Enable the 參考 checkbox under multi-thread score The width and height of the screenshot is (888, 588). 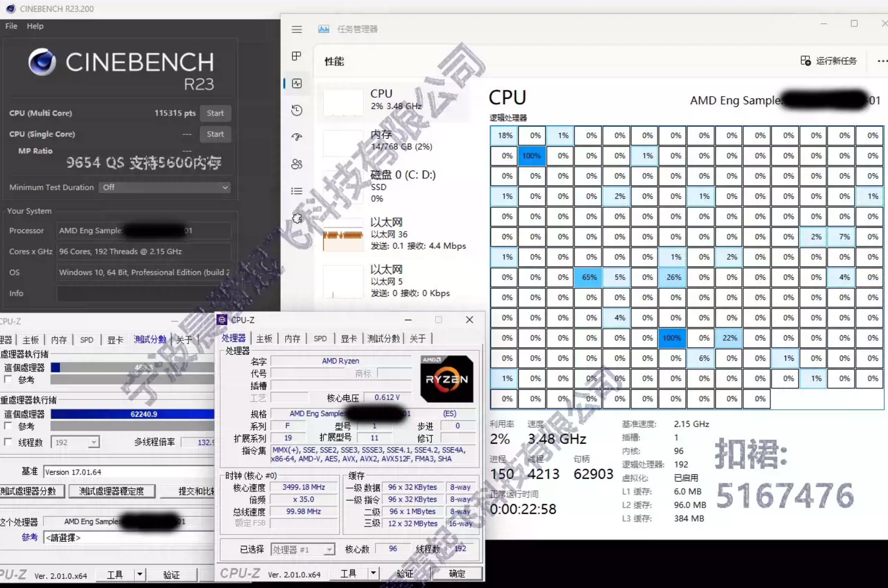(x=8, y=426)
